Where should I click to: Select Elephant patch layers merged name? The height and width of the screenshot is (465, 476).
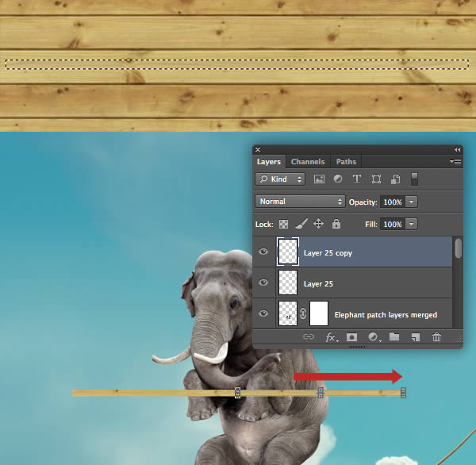click(386, 315)
